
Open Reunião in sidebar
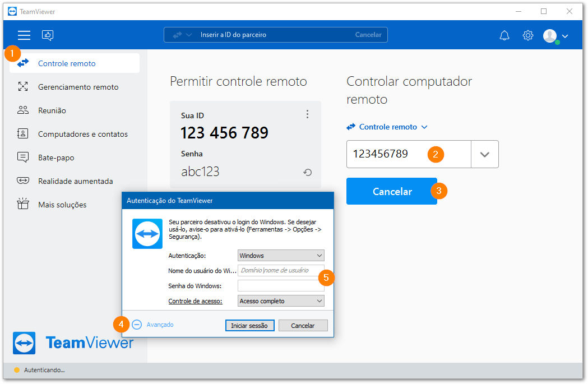tap(75, 110)
